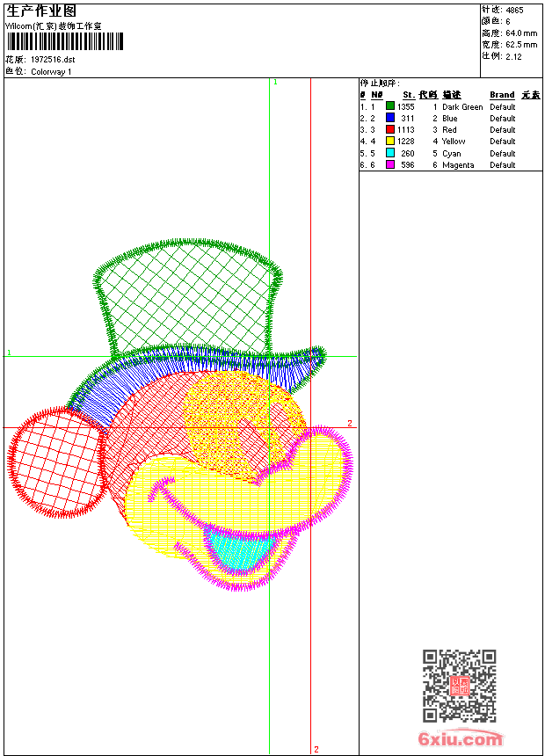Viewport: 545px width, 756px height.
Task: Click the "Dark Green" description text
Action: point(462,106)
